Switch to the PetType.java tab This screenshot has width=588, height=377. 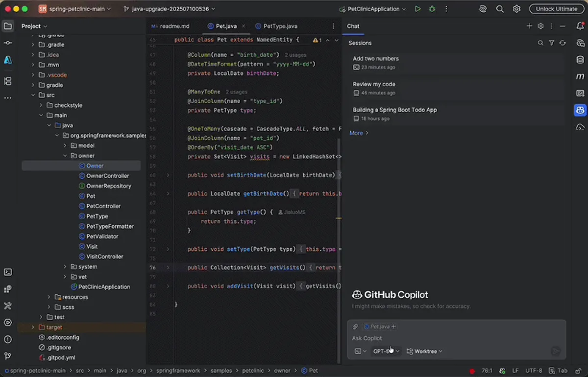pyautogui.click(x=276, y=26)
